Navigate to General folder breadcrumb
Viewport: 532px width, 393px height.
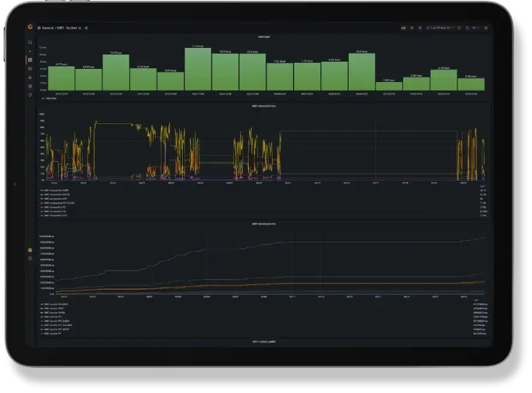click(x=48, y=28)
